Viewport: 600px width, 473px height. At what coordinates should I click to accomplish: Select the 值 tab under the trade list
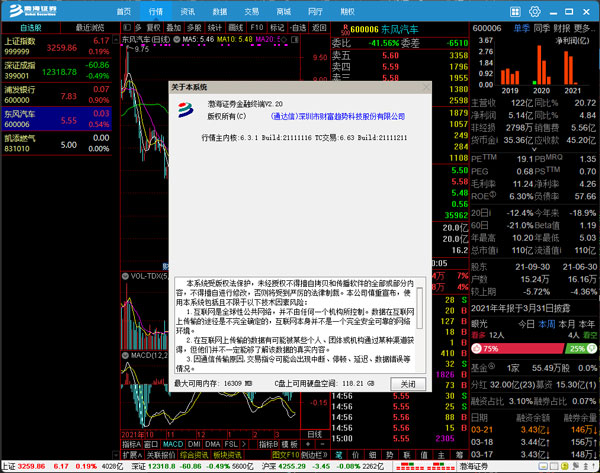coord(424,455)
